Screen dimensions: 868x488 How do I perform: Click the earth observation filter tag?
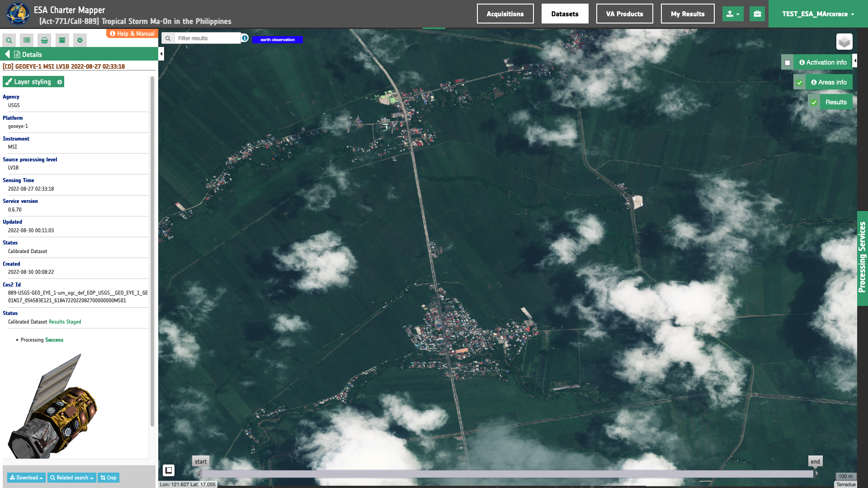pyautogui.click(x=277, y=40)
